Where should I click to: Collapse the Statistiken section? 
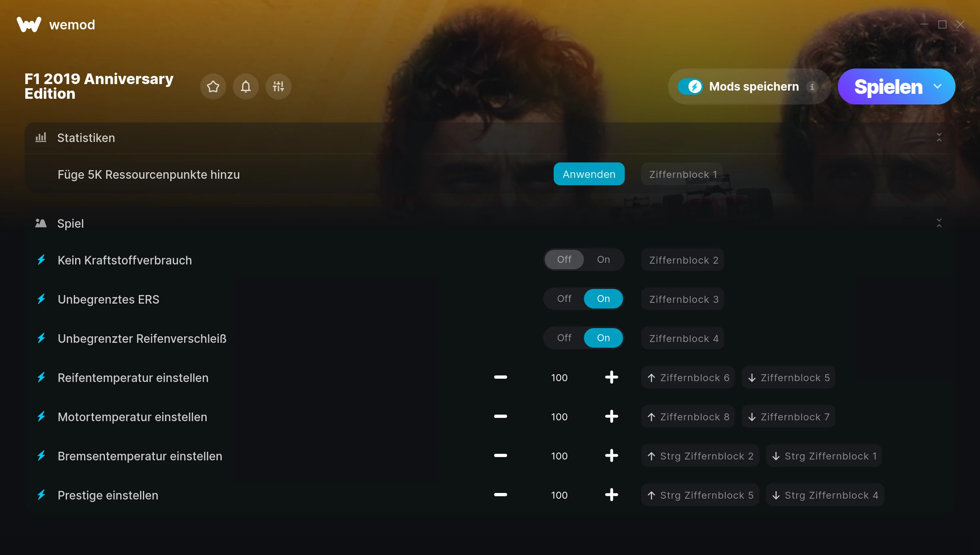939,138
